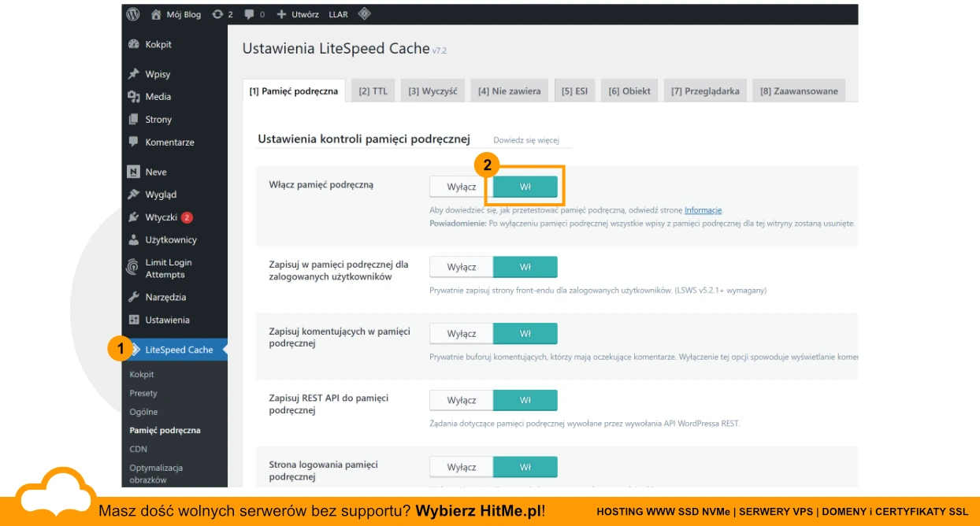Click the Użytkownicy user icon
The width and height of the screenshot is (980, 526).
pyautogui.click(x=134, y=240)
